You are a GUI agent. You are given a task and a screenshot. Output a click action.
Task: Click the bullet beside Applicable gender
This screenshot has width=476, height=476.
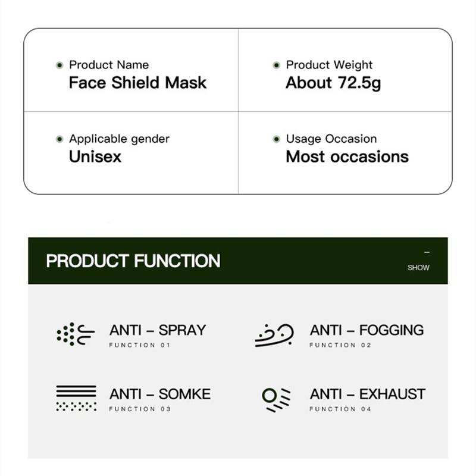click(x=59, y=139)
